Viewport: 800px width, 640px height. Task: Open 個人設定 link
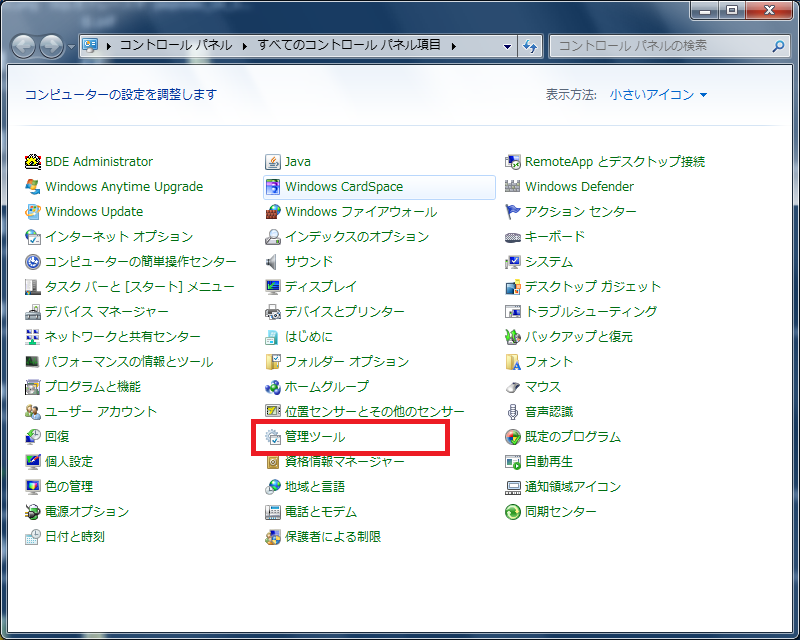(x=69, y=462)
